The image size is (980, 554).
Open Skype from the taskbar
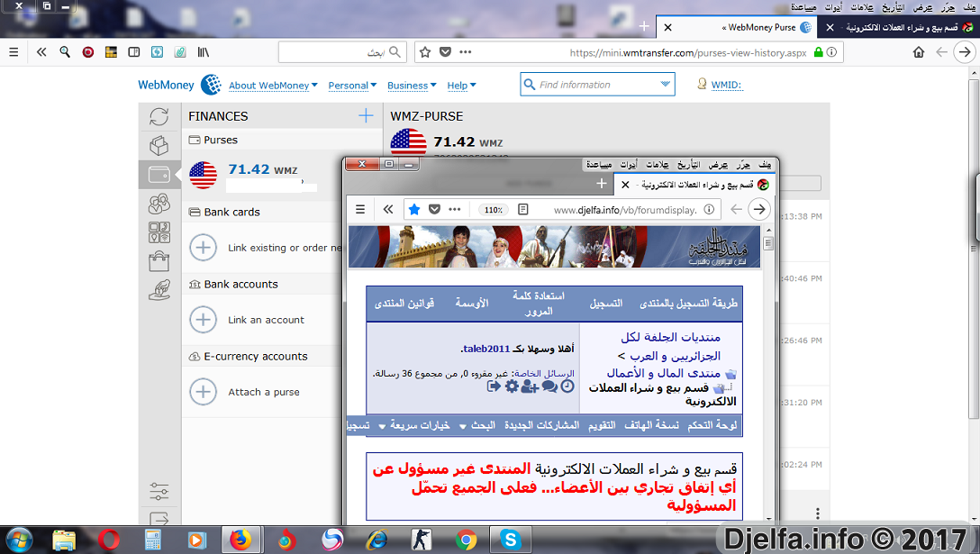pos(510,540)
